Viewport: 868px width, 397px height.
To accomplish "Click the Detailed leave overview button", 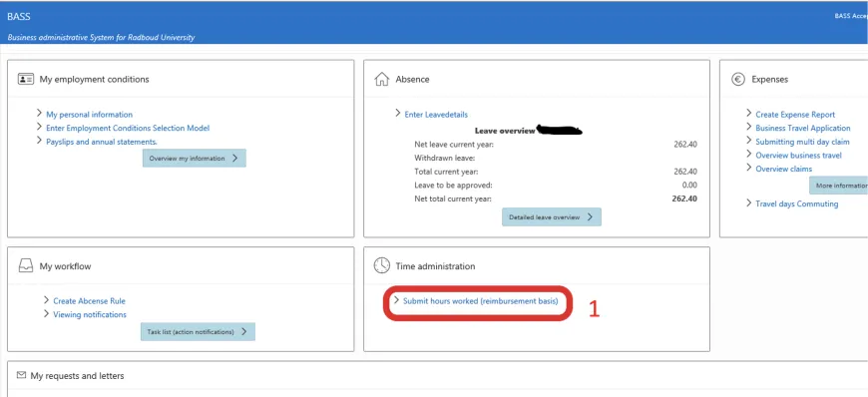I will coord(552,217).
